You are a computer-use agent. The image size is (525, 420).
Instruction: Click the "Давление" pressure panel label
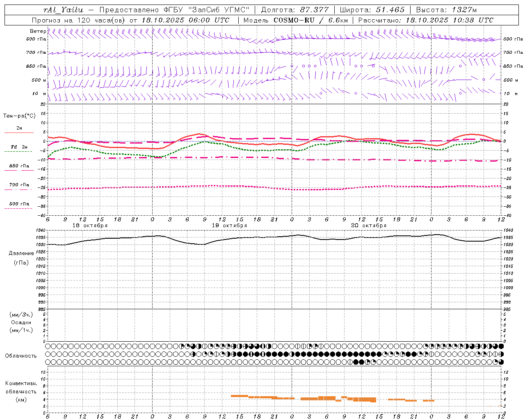(x=21, y=253)
